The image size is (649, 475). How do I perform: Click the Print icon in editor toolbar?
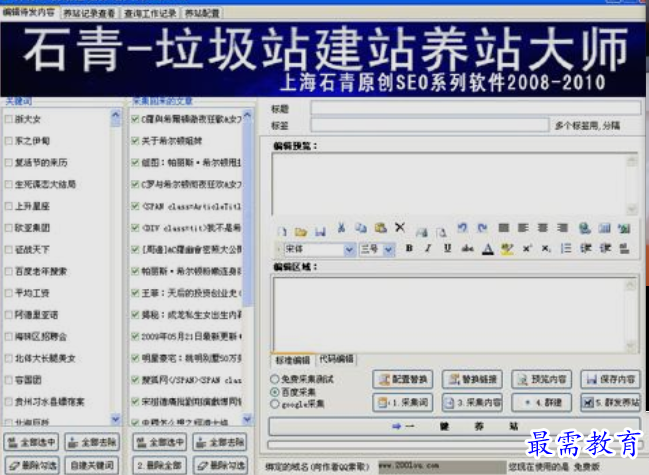point(421,232)
